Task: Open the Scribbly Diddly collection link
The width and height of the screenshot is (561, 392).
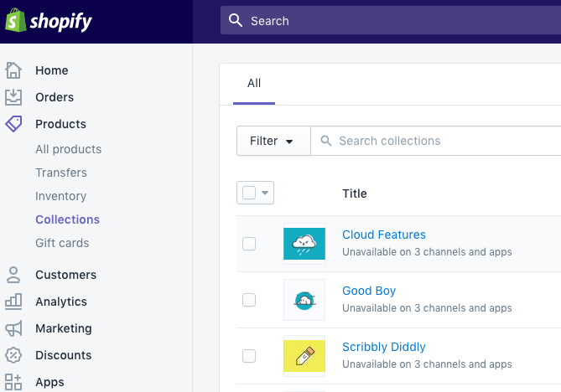Action: [384, 347]
